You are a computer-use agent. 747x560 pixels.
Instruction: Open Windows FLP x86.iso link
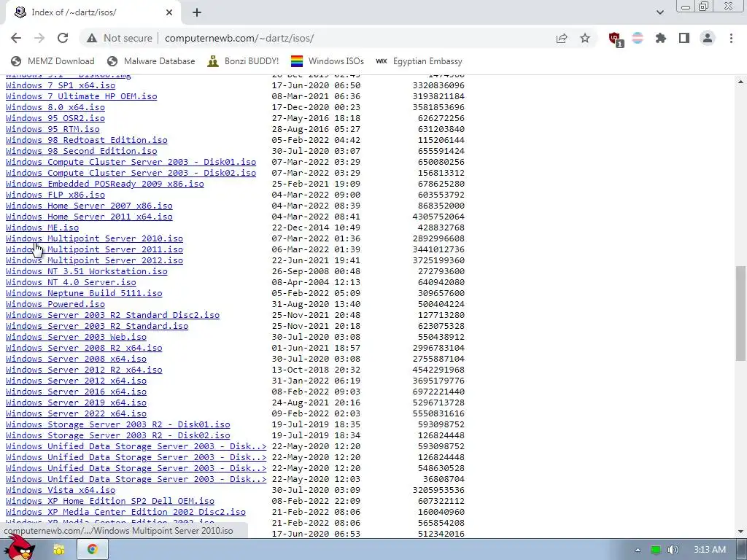coord(55,195)
